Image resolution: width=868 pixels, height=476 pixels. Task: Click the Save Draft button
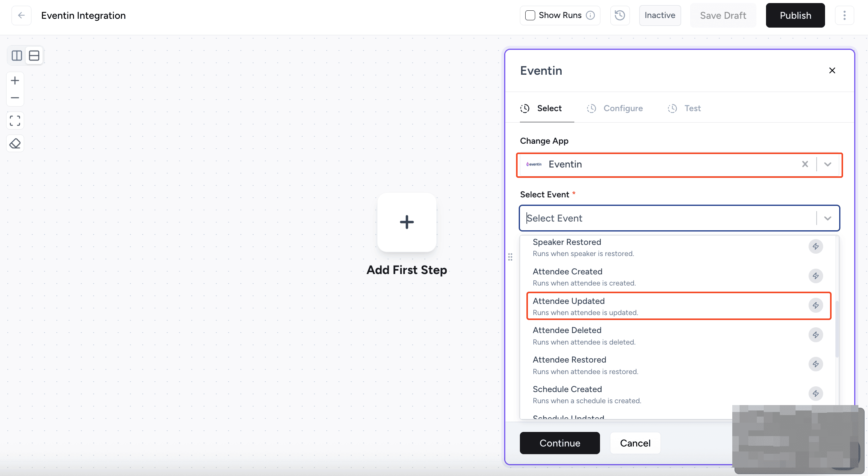coord(723,15)
